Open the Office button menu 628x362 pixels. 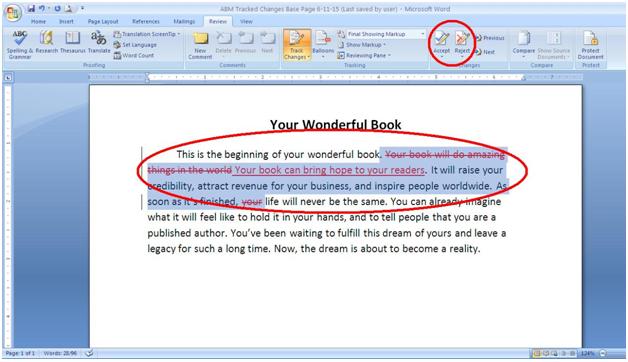click(13, 13)
